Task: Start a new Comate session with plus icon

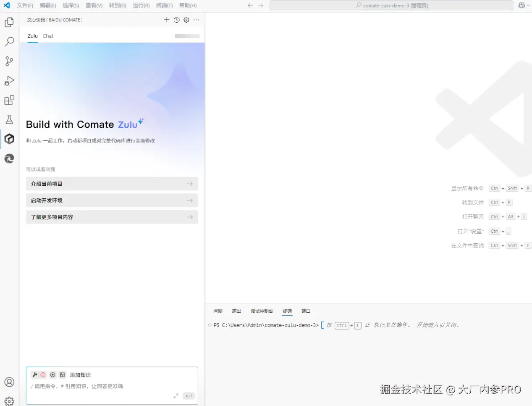Action: pyautogui.click(x=167, y=20)
